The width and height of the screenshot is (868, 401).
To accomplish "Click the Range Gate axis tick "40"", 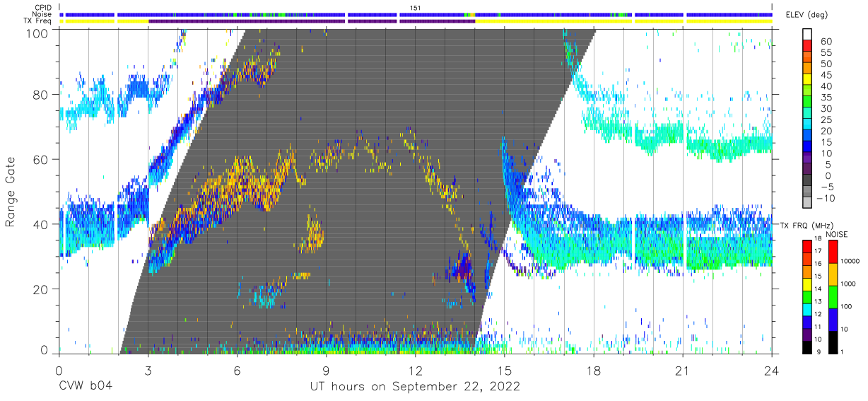I will pyautogui.click(x=41, y=225).
